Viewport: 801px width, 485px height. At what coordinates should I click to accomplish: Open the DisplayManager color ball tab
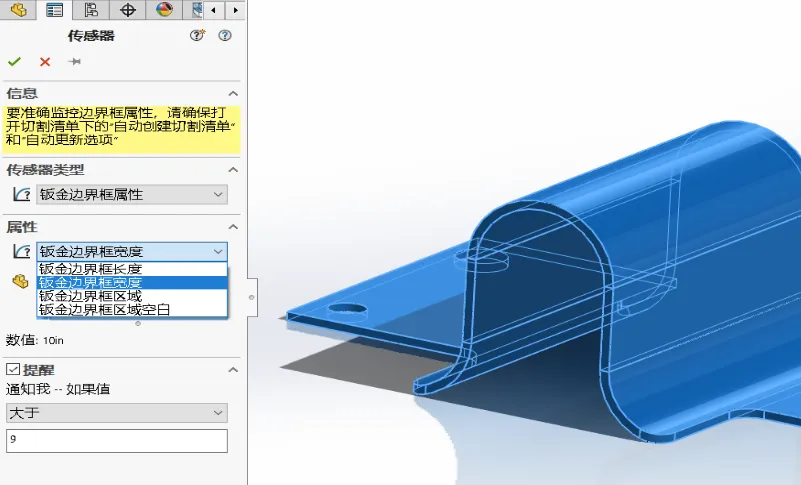[164, 10]
